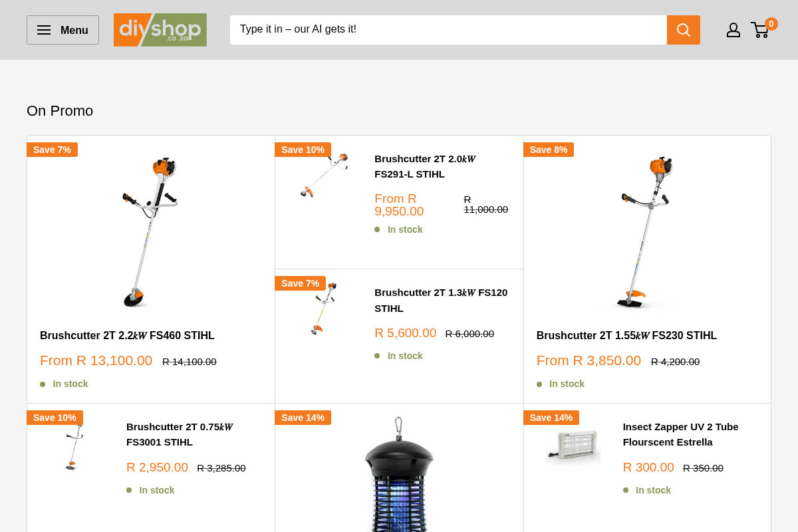Open Brushcutter 2T 1.3kW FS120 STIHL product

point(441,300)
